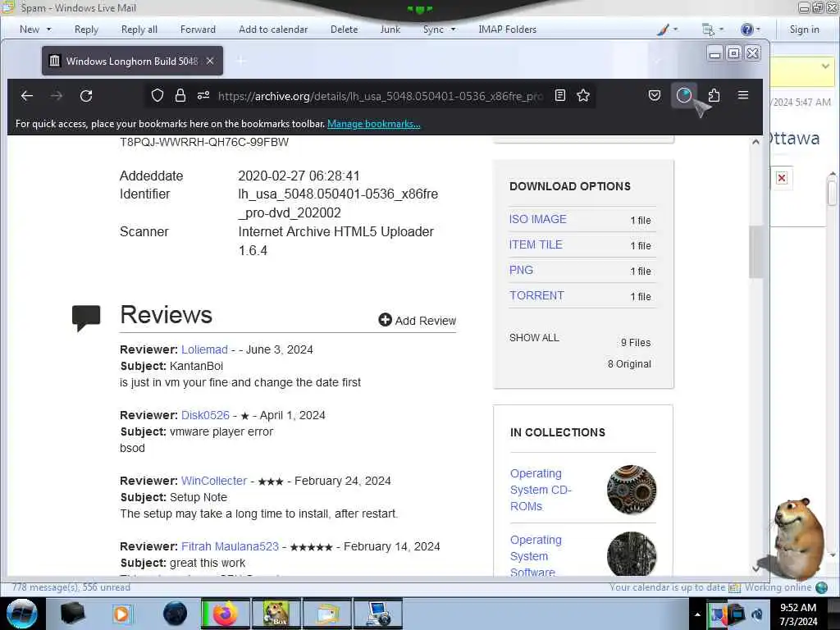Open the Windows Start orb

pyautogui.click(x=21, y=614)
